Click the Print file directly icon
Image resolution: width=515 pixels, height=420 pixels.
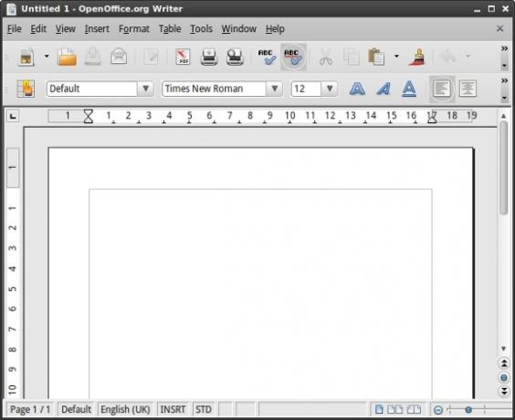209,57
